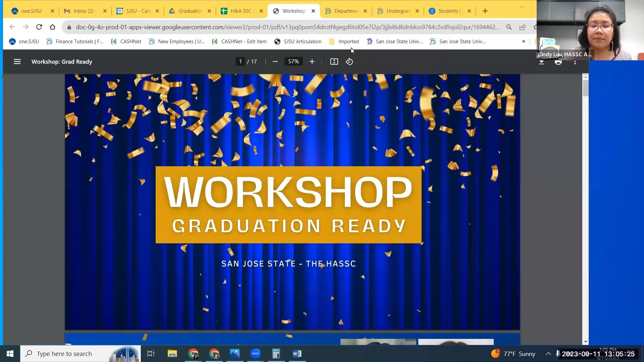Open File Explorer from the taskbar

(172, 354)
